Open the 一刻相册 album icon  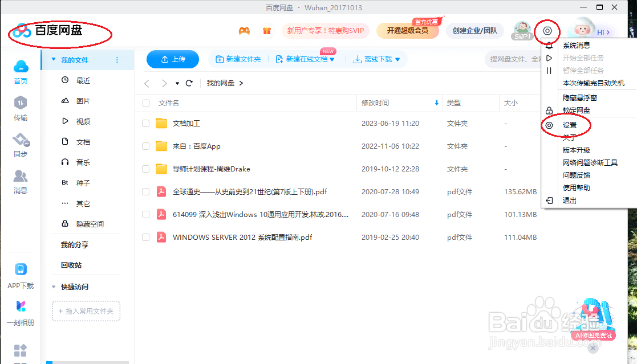[21, 306]
